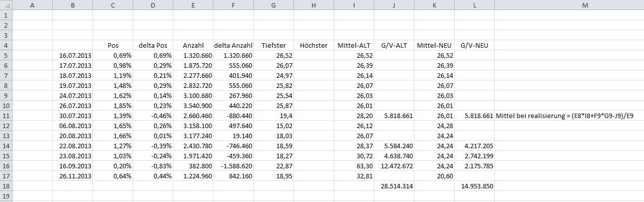The width and height of the screenshot is (644, 202).
Task: Select column header M
Action: click(569, 5)
